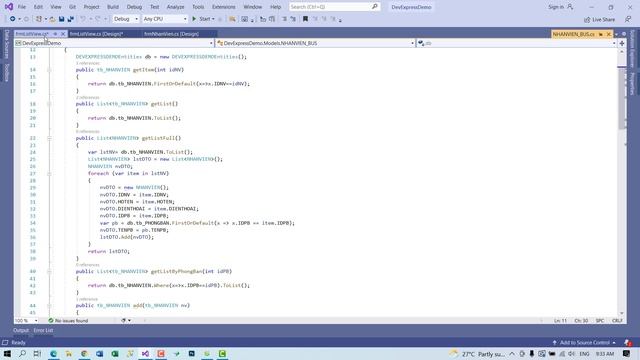Open the Properties side tab
640x360 pixels.
[x=632, y=84]
